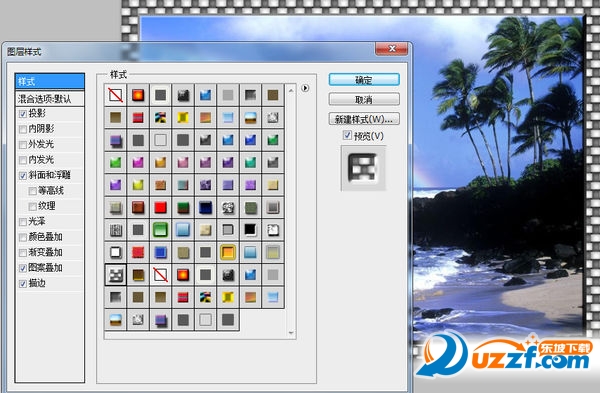Screen dimensions: 600x393
Task: Select the 样式 entry in the left list
Action: pyautogui.click(x=50, y=82)
